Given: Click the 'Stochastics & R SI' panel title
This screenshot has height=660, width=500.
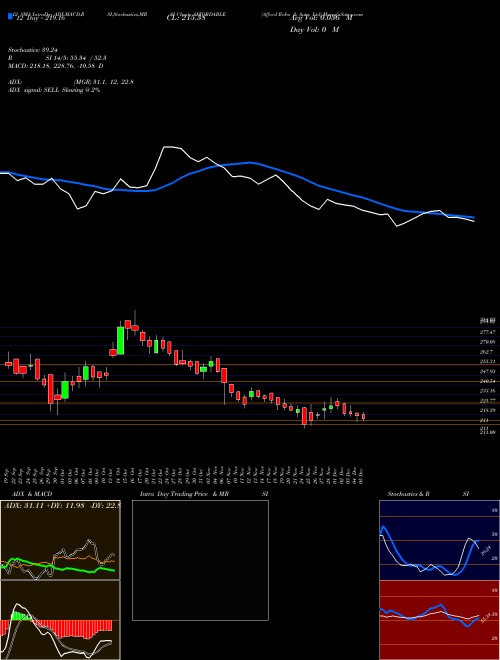Looking at the screenshot, I should click(428, 494).
